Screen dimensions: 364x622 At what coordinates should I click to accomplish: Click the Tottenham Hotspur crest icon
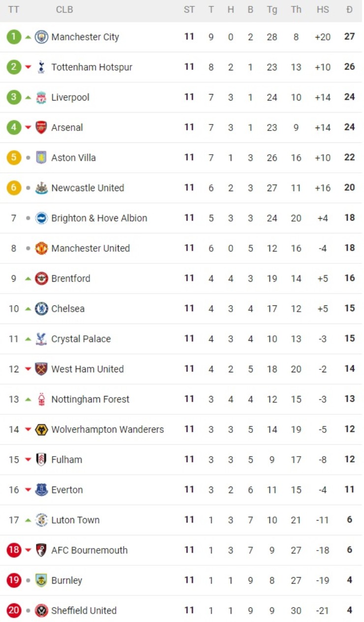coord(41,67)
